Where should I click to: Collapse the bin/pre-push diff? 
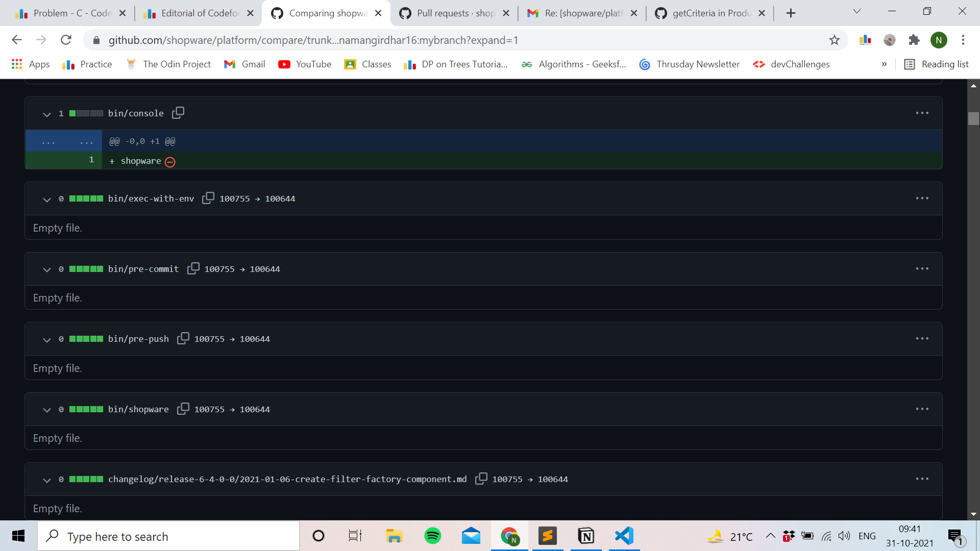[x=46, y=339]
